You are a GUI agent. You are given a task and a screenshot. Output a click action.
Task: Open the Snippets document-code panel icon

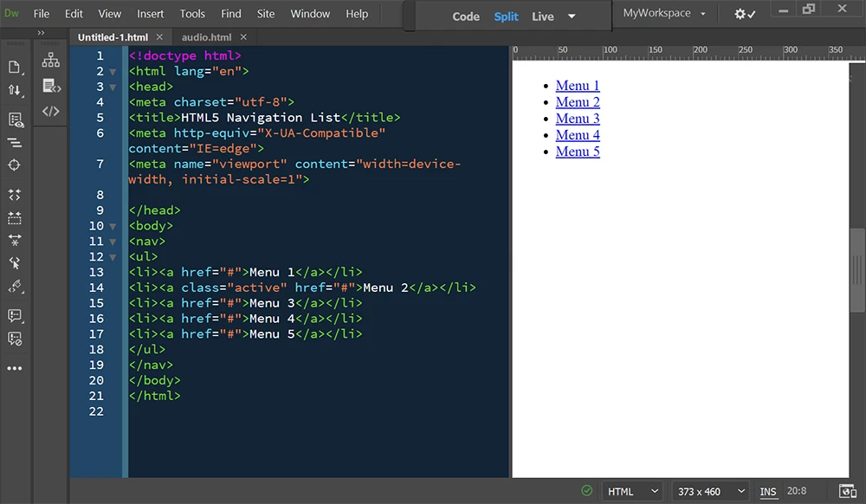pos(51,86)
